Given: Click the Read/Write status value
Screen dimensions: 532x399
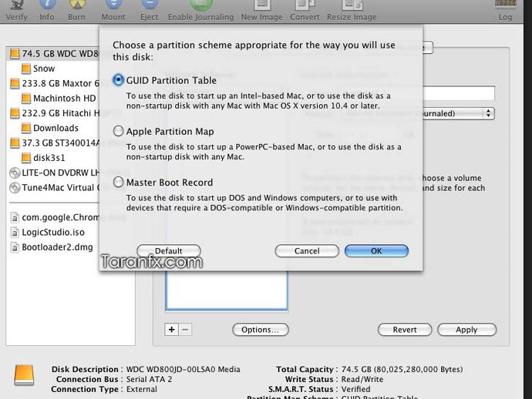Looking at the screenshot, I should [362, 379].
